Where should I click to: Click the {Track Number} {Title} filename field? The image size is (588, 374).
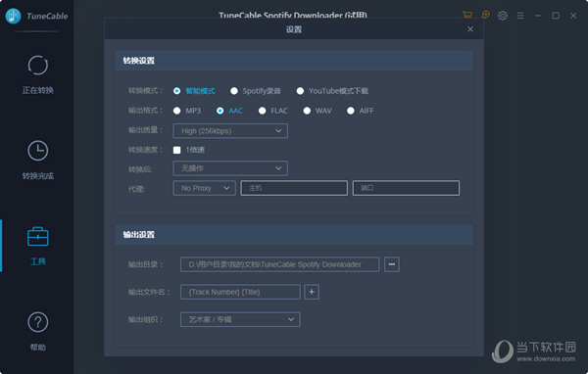[x=240, y=292]
